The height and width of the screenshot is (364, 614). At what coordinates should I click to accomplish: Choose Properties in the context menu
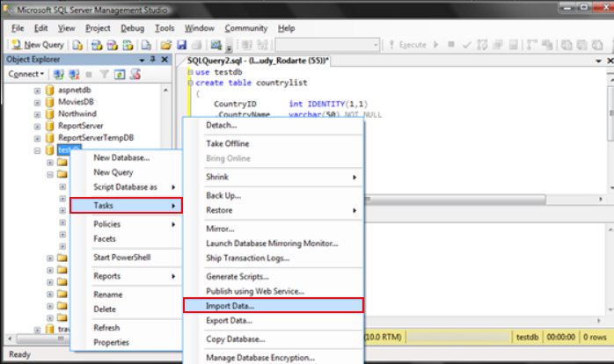pyautogui.click(x=126, y=343)
